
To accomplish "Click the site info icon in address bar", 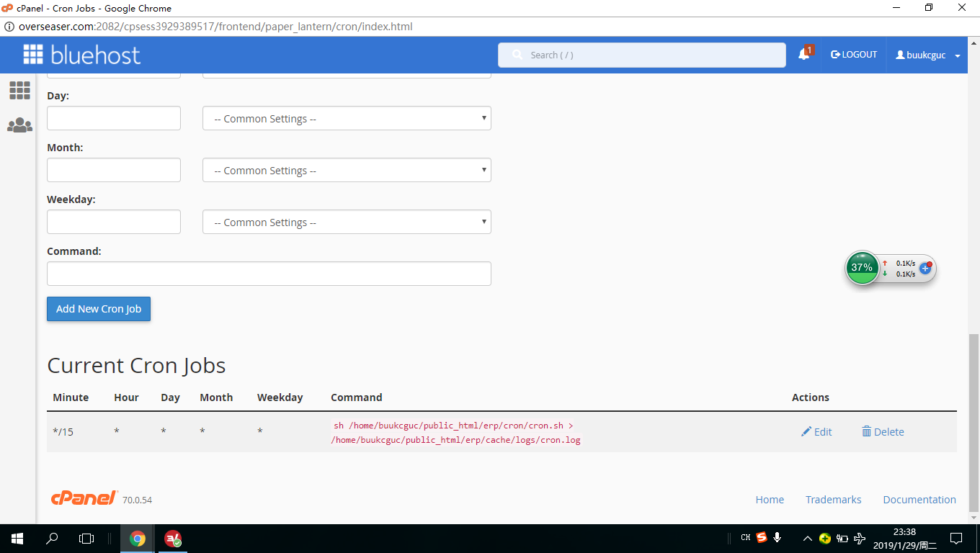I will point(9,27).
